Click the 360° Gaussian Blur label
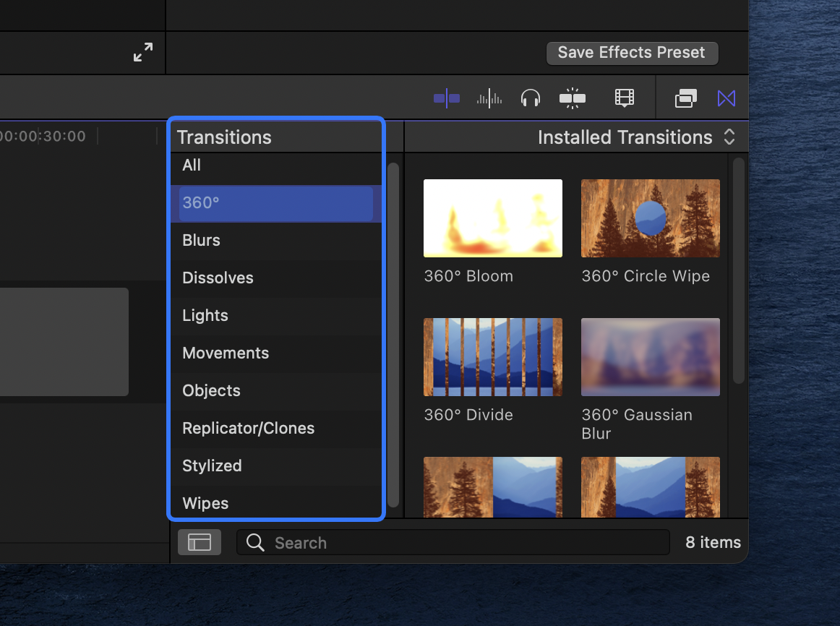 click(637, 424)
